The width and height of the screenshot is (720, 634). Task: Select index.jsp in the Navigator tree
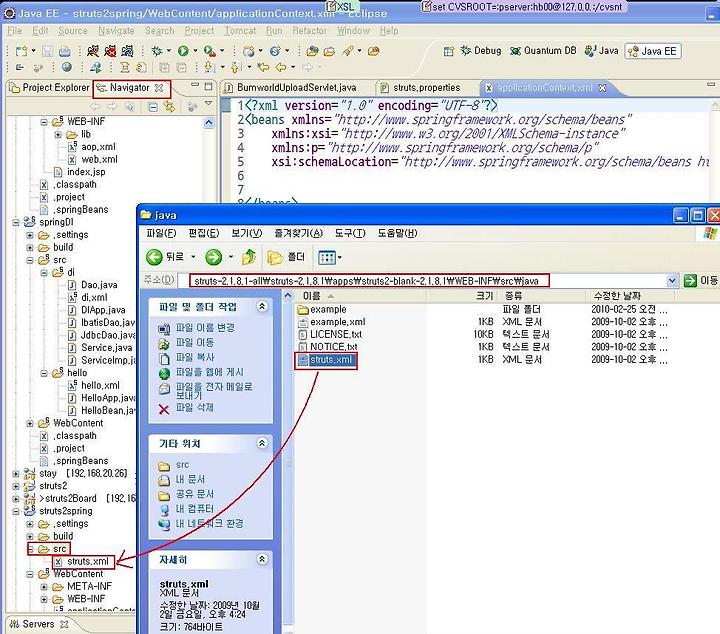(x=86, y=172)
